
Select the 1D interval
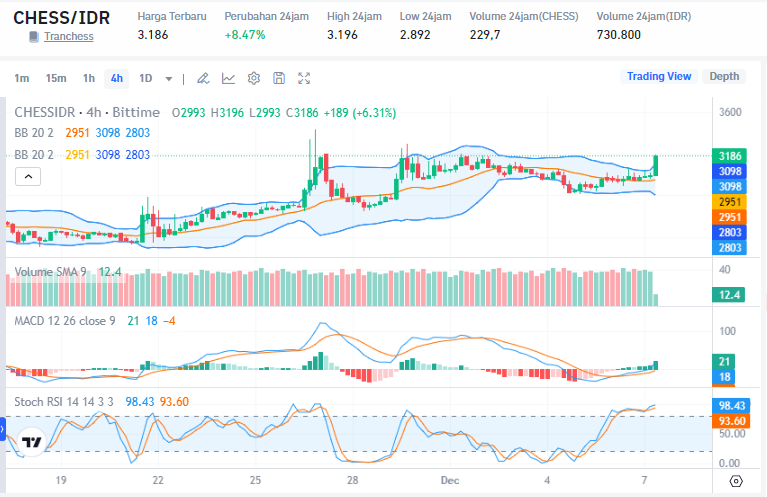(x=146, y=78)
